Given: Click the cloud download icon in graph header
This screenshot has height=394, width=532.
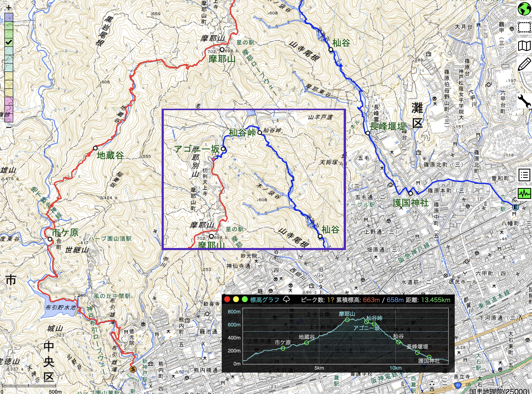Looking at the screenshot, I should click(286, 299).
